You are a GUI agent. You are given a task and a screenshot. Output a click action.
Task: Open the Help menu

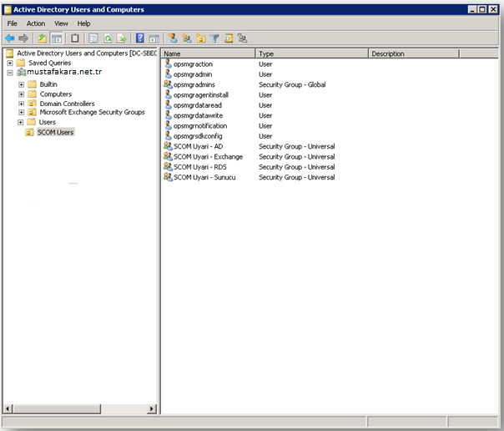point(83,23)
